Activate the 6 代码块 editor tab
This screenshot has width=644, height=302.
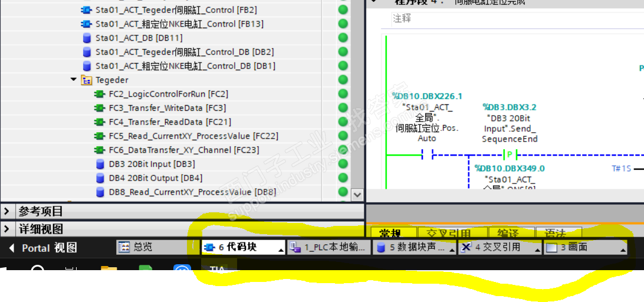(x=243, y=247)
